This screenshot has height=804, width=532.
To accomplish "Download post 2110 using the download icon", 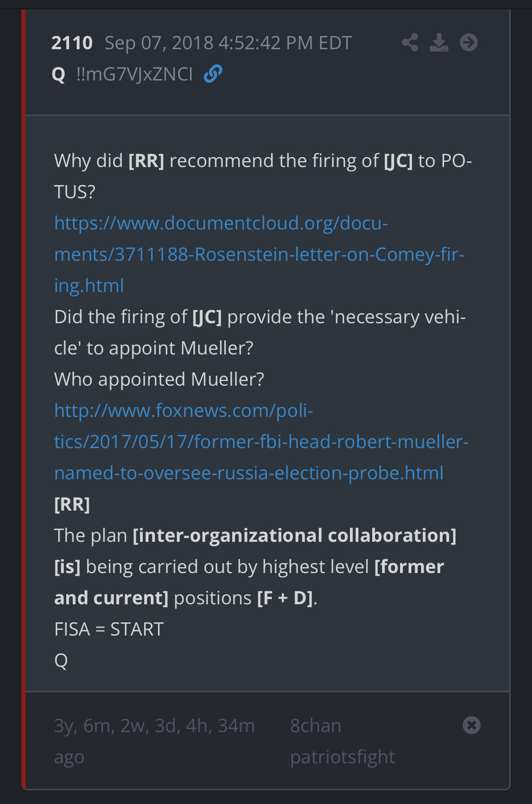I will click(x=439, y=43).
